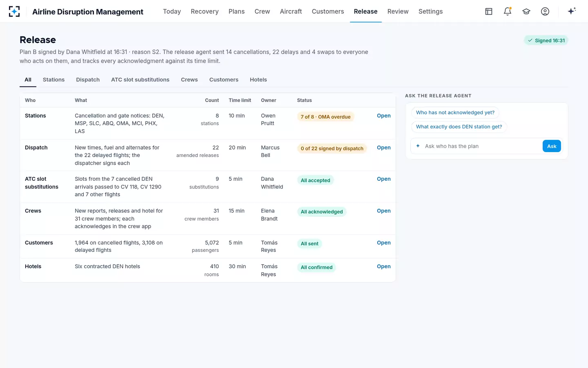Open the Crews row details
Screen dimensions: 588x368
(384, 211)
